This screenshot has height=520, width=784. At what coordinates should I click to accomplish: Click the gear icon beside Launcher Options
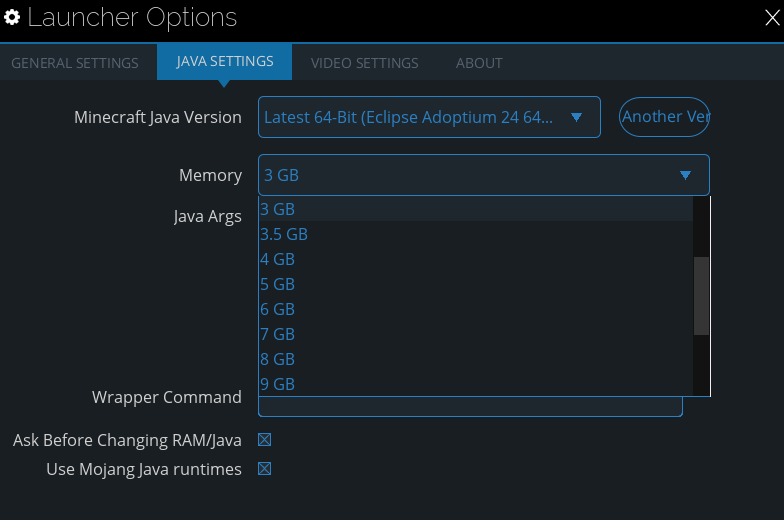(x=12, y=18)
